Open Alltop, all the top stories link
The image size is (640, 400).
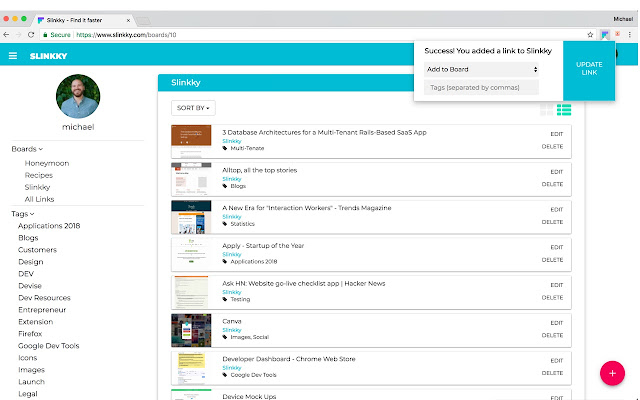[x=260, y=170]
